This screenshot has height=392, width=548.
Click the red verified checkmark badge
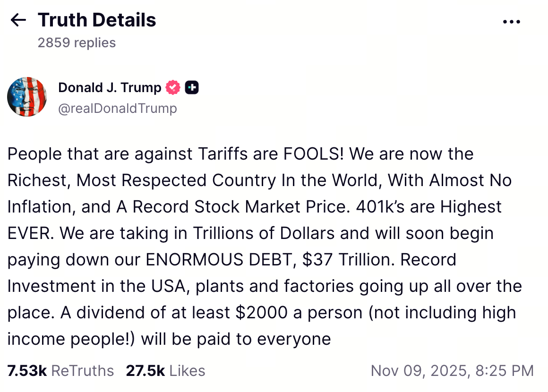click(x=173, y=87)
